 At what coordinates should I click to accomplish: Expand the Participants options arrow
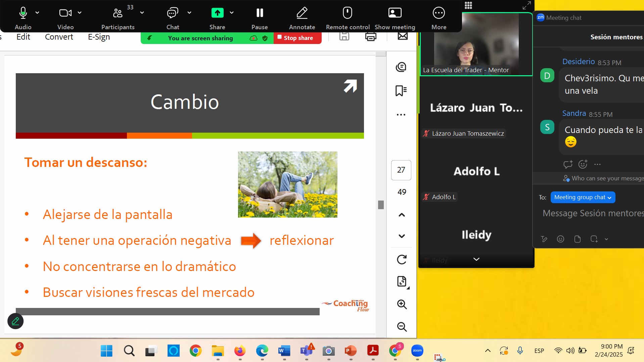[142, 13]
